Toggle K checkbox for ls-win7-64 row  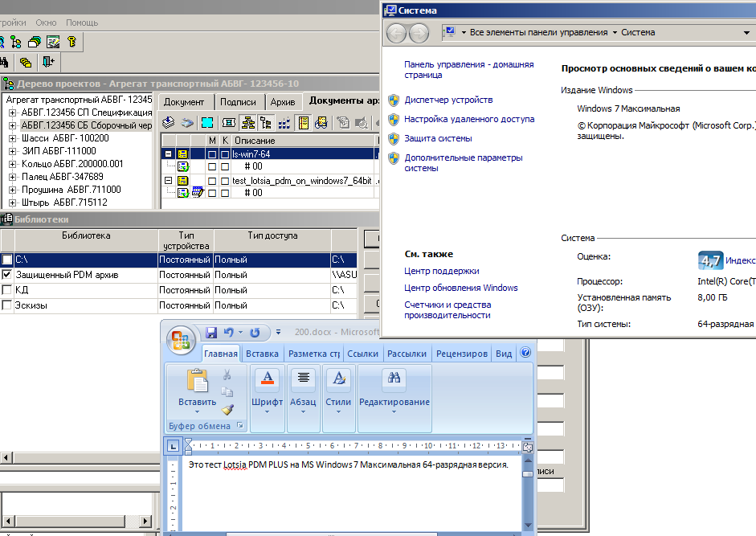[x=225, y=154]
